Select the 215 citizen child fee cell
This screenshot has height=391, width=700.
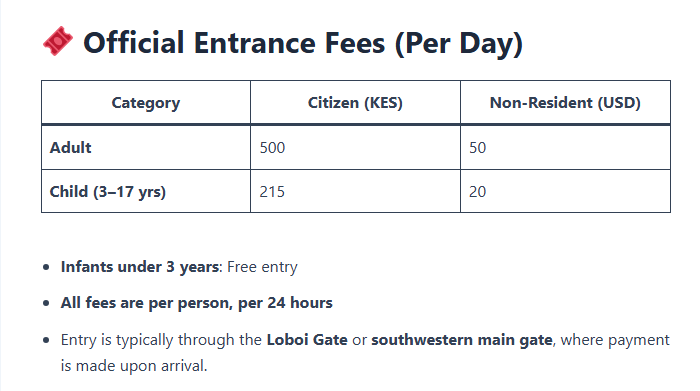355,191
